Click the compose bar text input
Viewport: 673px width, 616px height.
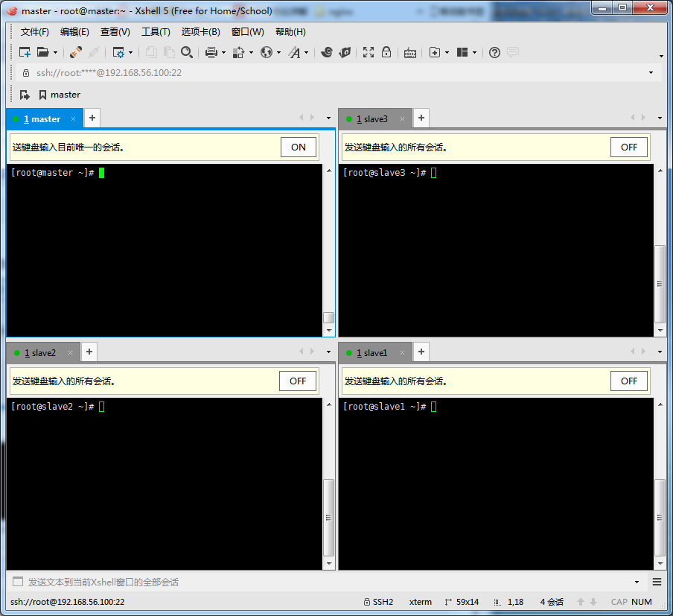[x=330, y=582]
